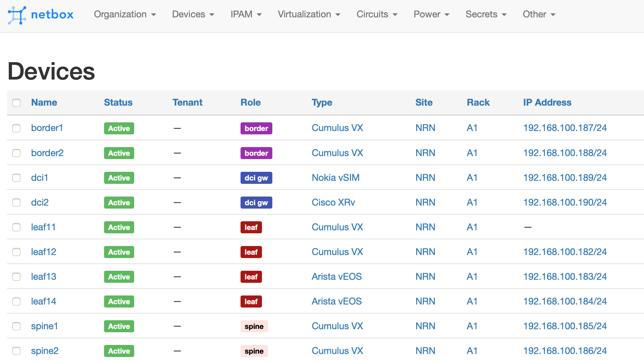The image size is (644, 362).
Task: Sort by the Site column header
Action: click(424, 102)
